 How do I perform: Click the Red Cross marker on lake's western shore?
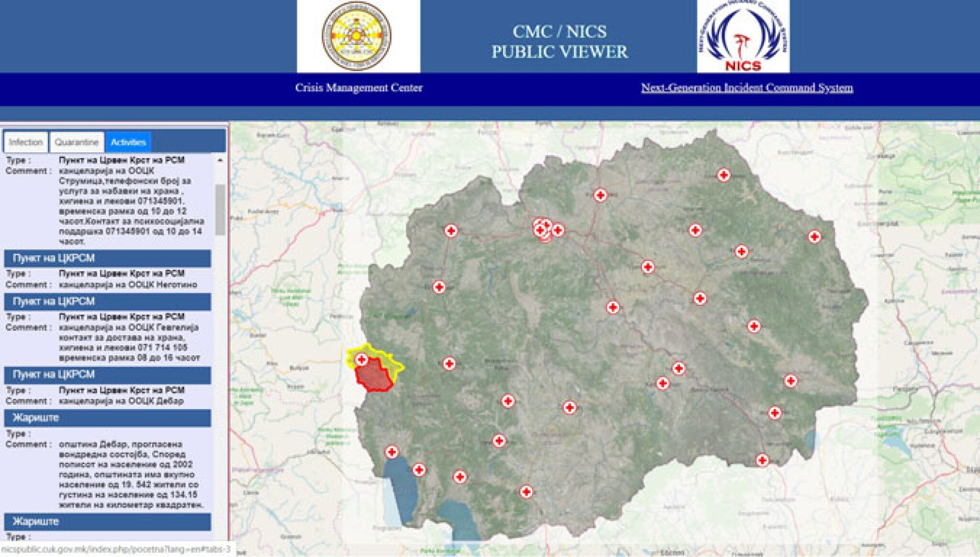(391, 452)
